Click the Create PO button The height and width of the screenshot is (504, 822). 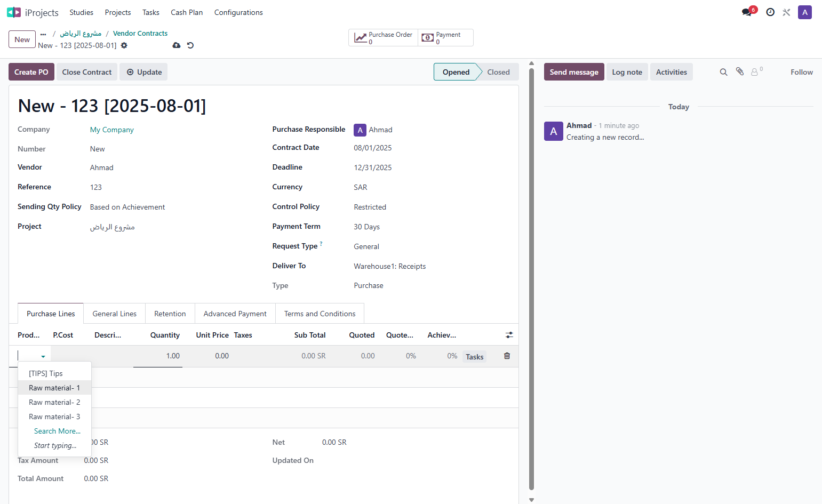click(31, 72)
